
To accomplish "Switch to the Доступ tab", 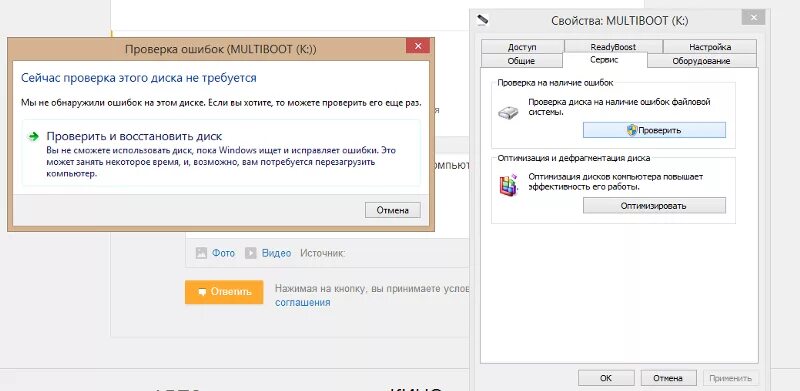I will (522, 47).
